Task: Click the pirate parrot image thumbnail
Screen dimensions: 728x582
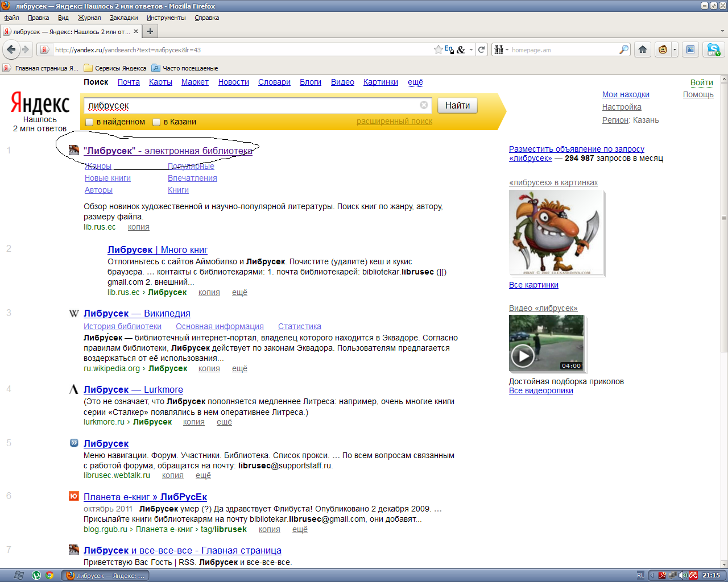Action: pyautogui.click(x=556, y=232)
